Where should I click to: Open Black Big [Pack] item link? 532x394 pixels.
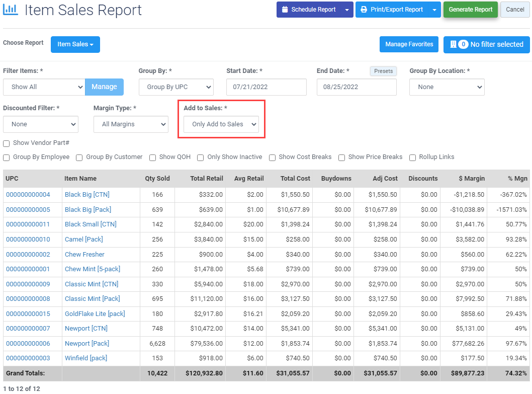88,209
